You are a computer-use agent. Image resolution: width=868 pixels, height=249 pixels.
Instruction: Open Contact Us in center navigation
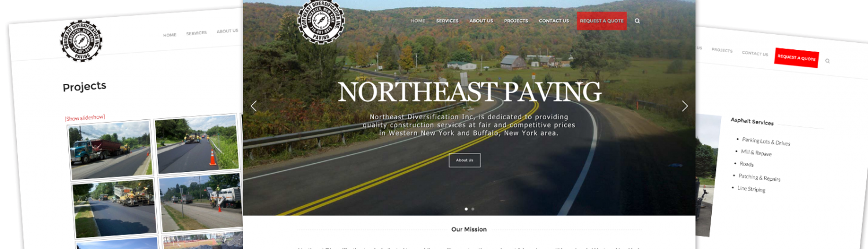[x=554, y=21]
